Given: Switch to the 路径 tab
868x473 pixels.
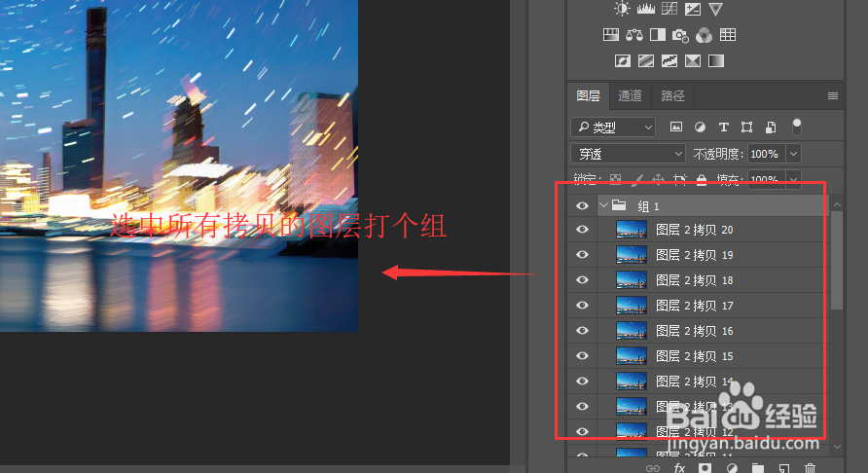Looking at the screenshot, I should click(x=672, y=95).
